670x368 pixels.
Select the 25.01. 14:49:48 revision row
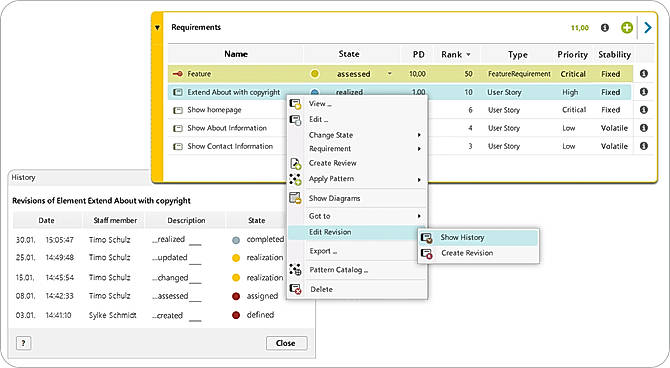pos(150,258)
